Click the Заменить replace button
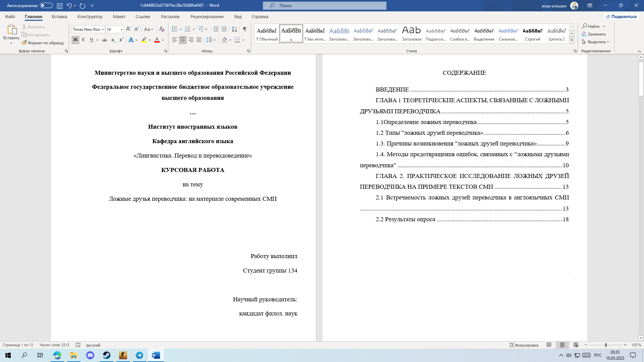Image resolution: width=644 pixels, height=362 pixels. coord(594,34)
